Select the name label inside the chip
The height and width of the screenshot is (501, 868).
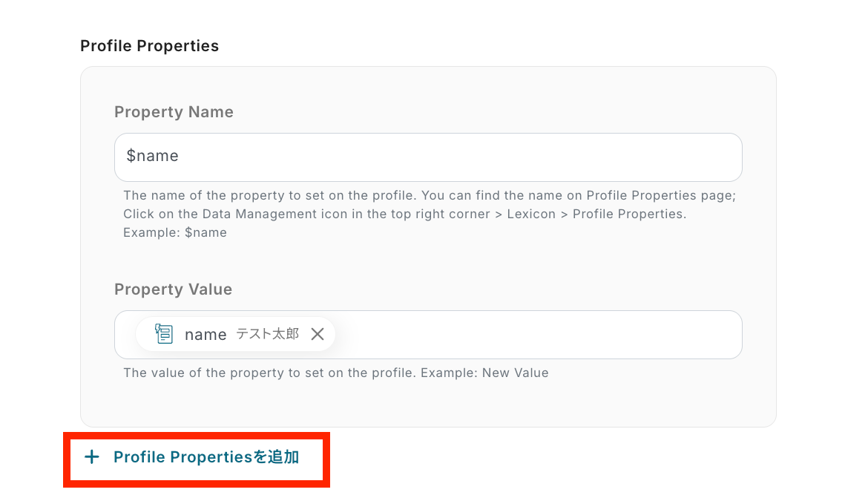[206, 335]
